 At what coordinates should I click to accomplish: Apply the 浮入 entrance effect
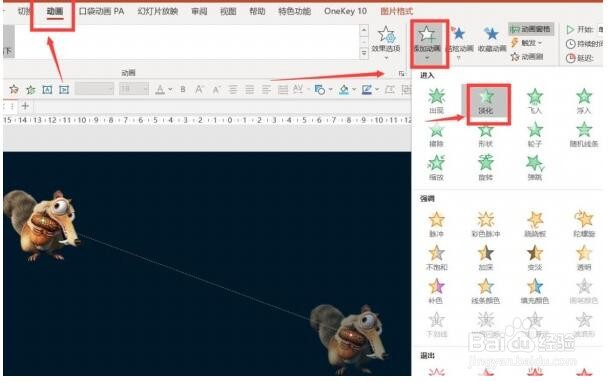click(584, 101)
